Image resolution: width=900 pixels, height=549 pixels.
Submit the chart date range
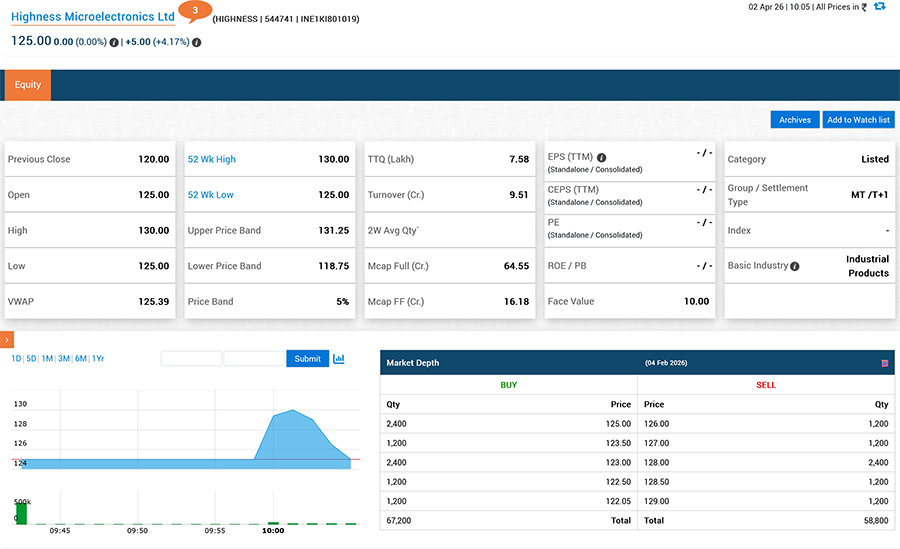(307, 358)
